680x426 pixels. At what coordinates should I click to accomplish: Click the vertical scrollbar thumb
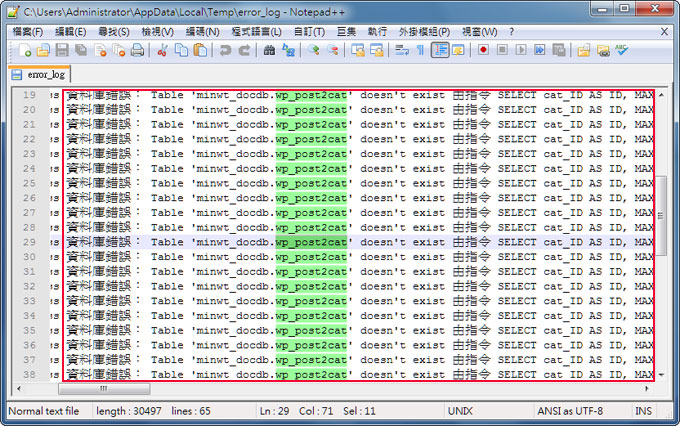tap(661, 216)
